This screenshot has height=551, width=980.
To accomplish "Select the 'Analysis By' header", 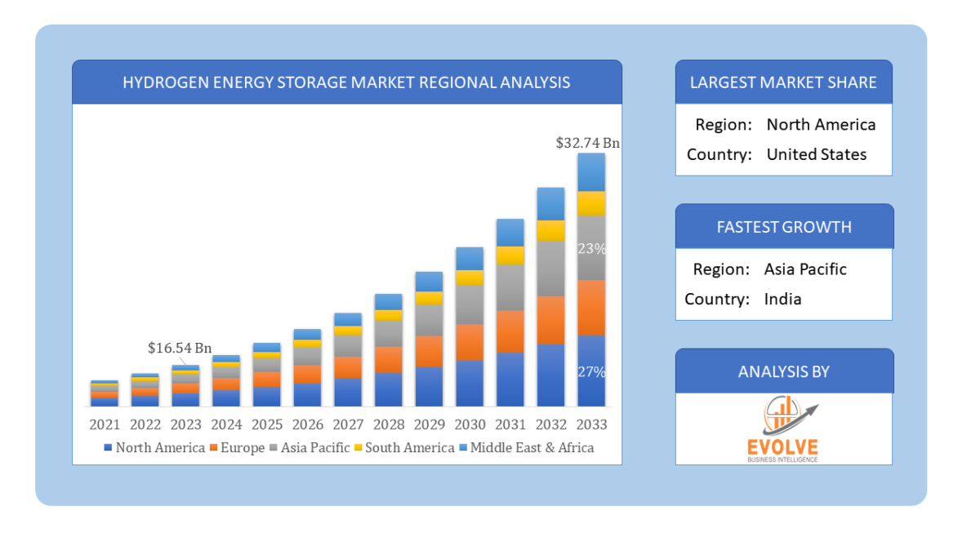I will (783, 371).
